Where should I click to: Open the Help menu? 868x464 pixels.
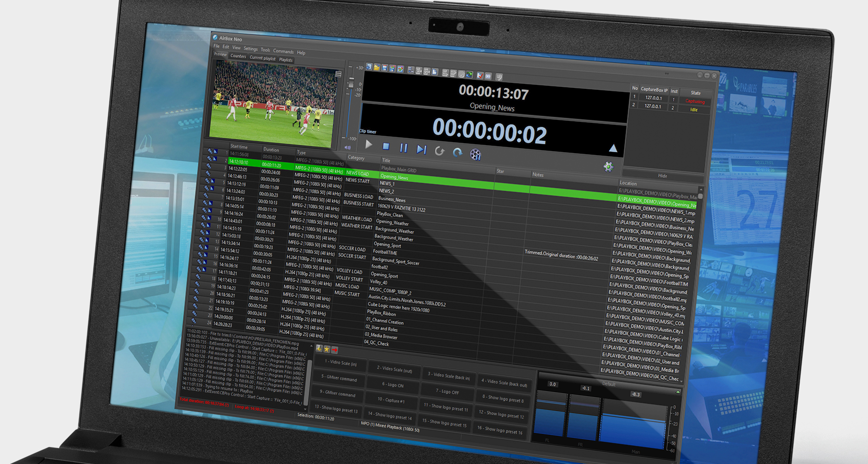coord(301,52)
